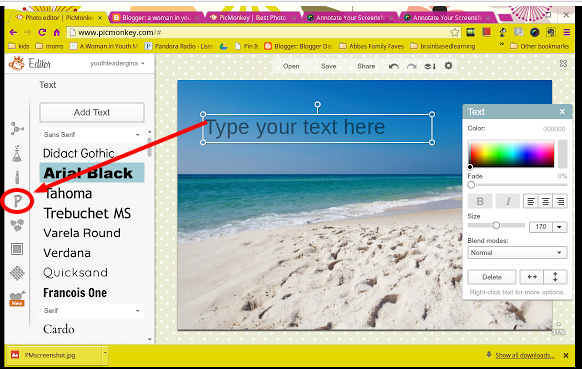This screenshot has height=369, width=582.
Task: Align text left in Text panel
Action: pos(531,201)
